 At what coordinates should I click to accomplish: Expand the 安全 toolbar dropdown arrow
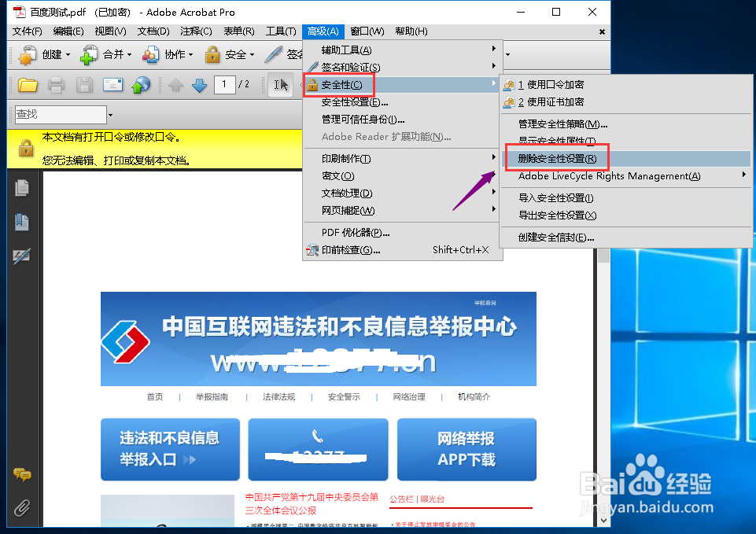click(x=253, y=55)
